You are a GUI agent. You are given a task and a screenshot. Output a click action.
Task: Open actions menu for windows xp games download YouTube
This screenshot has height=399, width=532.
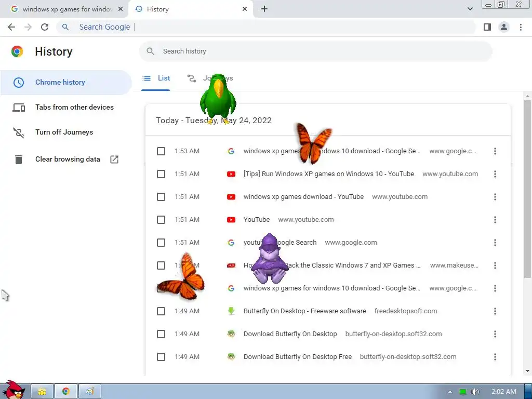click(495, 197)
